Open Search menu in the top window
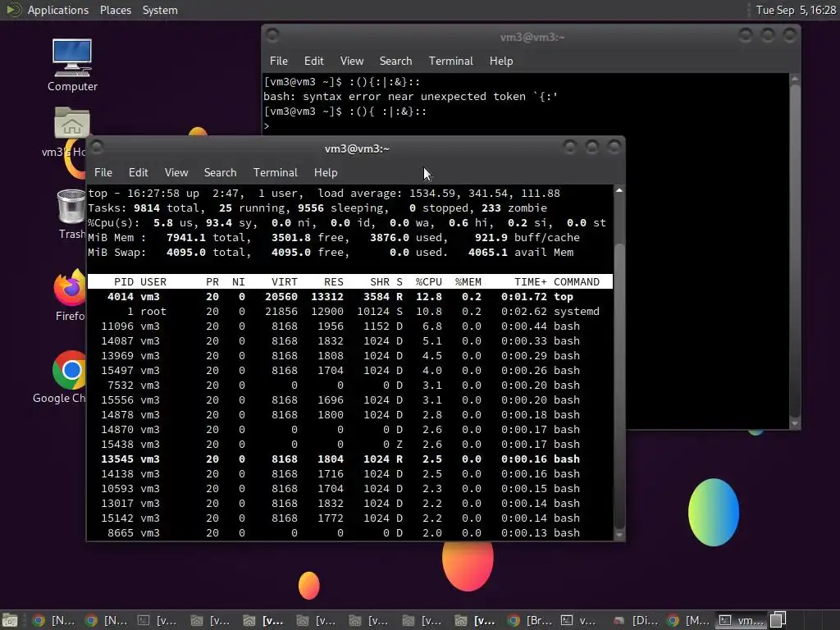The image size is (840, 630). pos(220,172)
